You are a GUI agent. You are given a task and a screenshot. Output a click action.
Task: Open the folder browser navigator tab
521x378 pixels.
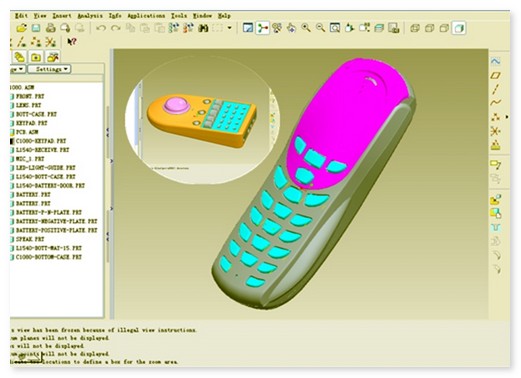(x=36, y=57)
